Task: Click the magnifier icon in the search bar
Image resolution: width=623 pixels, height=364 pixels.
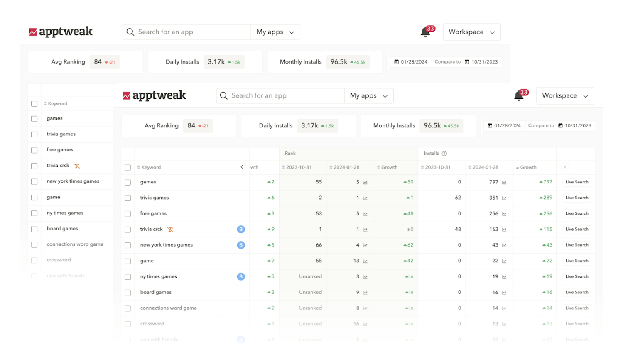Action: (x=224, y=95)
